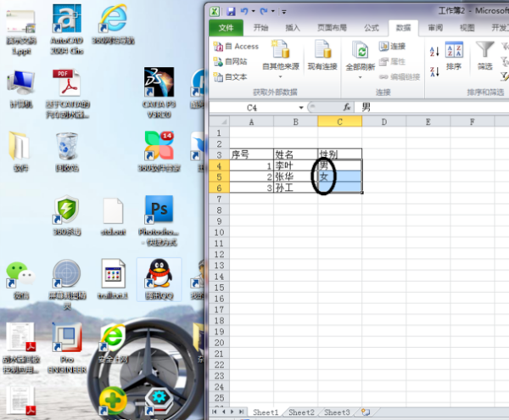This screenshot has width=509, height=420.
Task: Click cell containing 孙工
Action: [x=295, y=188]
